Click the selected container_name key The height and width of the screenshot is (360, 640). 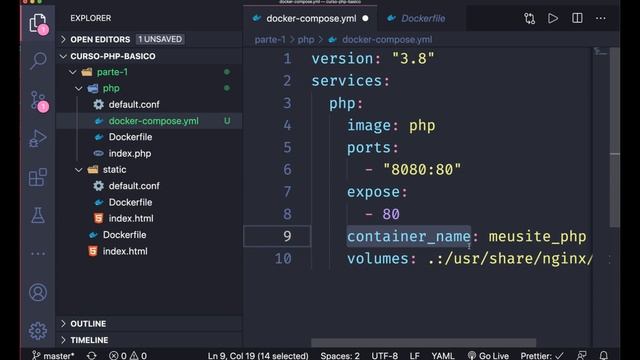(x=409, y=236)
